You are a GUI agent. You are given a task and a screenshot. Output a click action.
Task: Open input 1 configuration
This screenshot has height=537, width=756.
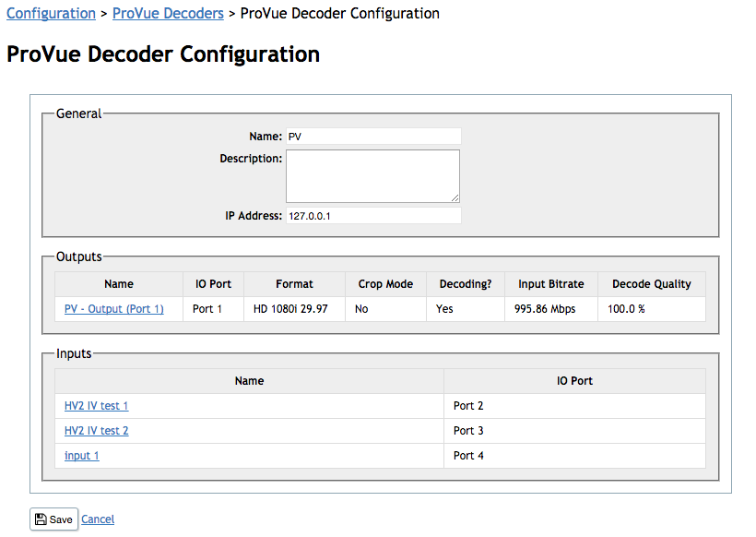tap(81, 455)
